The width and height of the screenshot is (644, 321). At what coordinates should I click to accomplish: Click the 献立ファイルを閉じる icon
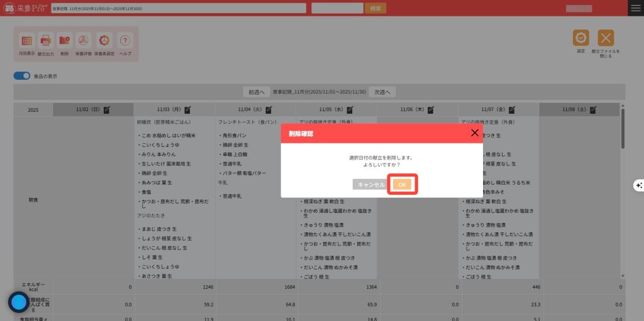[605, 38]
